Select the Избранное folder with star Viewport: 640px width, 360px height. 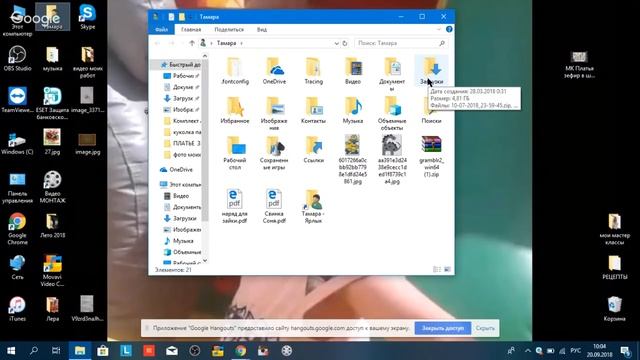235,110
